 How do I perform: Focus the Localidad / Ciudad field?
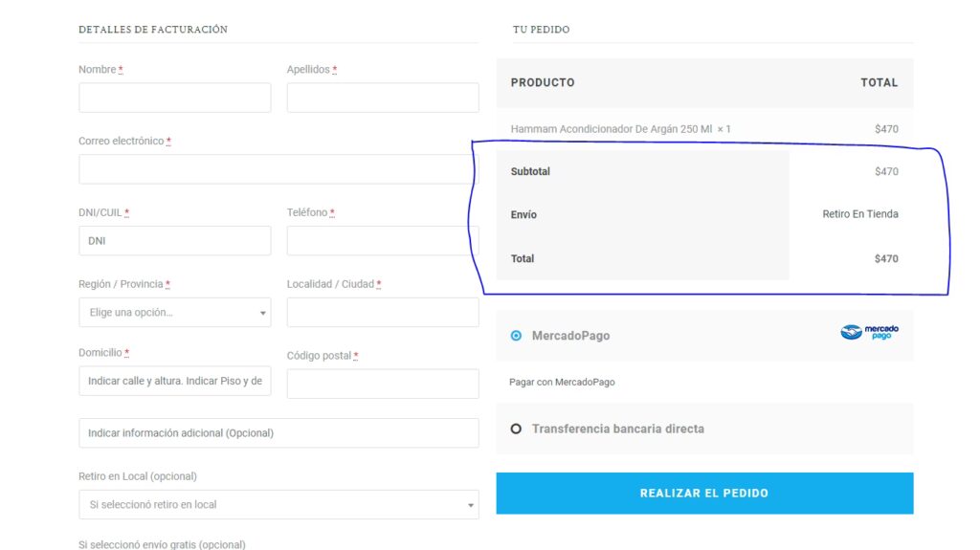383,313
